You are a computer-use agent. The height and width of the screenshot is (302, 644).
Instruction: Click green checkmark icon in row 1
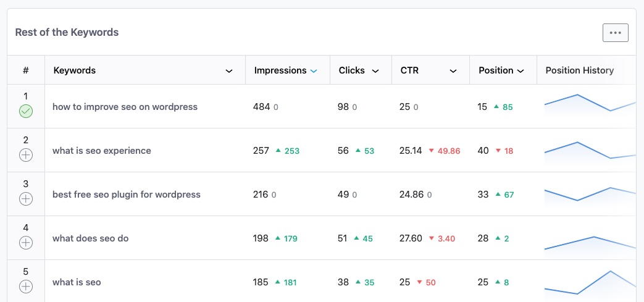[26, 111]
